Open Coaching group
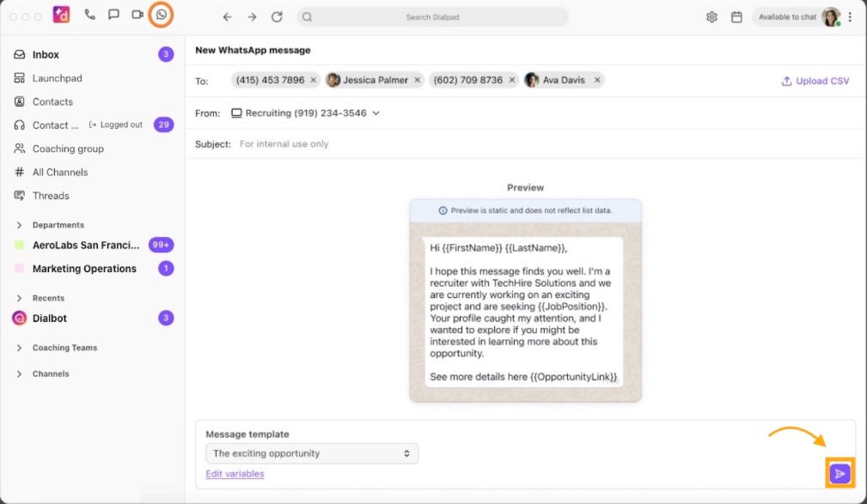This screenshot has width=867, height=504. point(68,149)
